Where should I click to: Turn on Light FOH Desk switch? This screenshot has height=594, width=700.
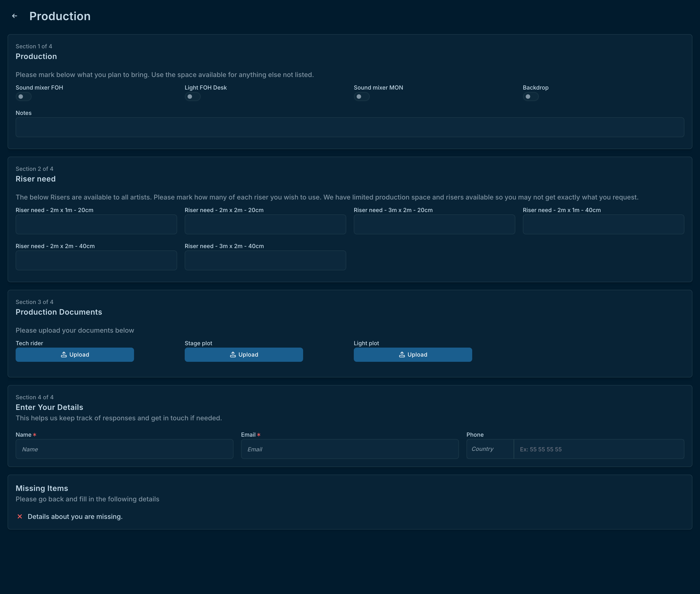193,97
